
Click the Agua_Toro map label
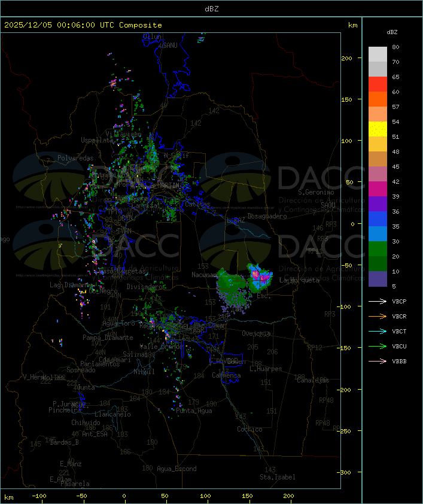(x=118, y=323)
